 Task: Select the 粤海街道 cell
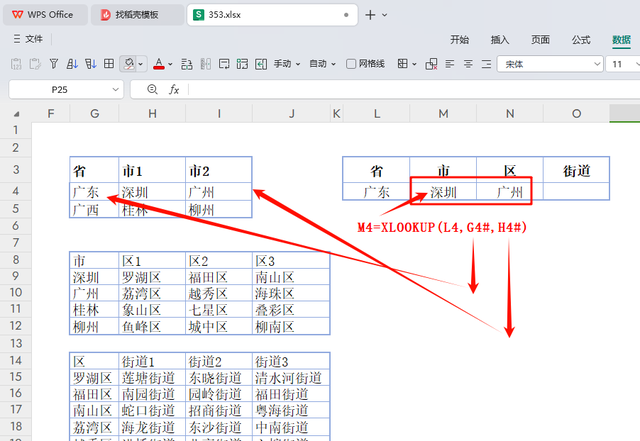pos(291,410)
